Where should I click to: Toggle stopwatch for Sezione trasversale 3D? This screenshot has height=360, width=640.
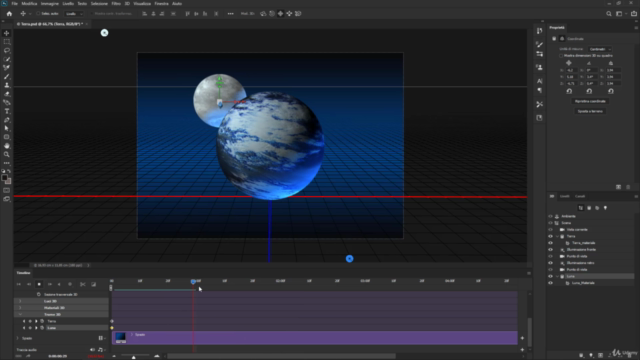(x=39, y=294)
